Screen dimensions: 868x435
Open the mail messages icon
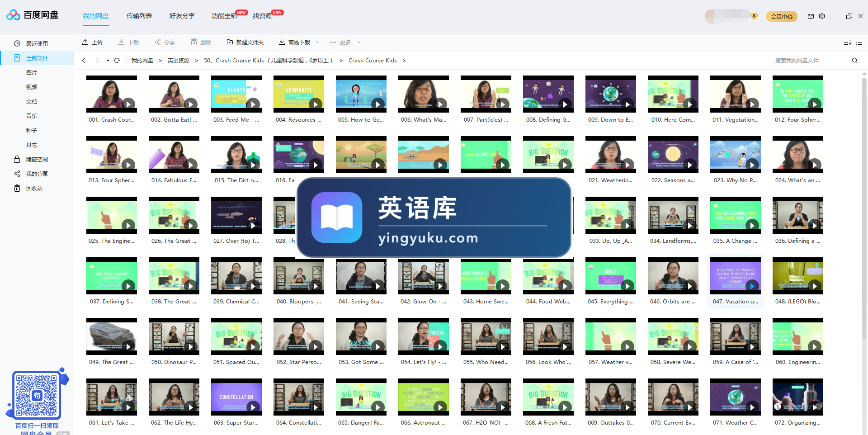coord(811,16)
